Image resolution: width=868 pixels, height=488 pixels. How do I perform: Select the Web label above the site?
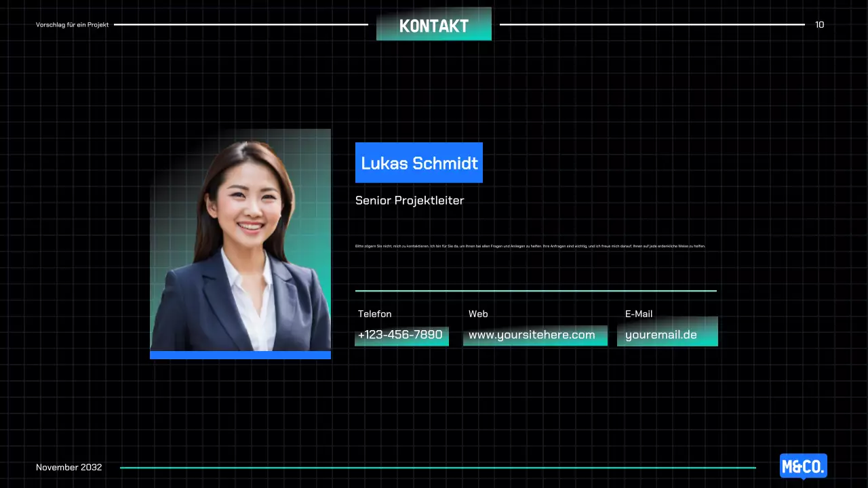coord(478,314)
